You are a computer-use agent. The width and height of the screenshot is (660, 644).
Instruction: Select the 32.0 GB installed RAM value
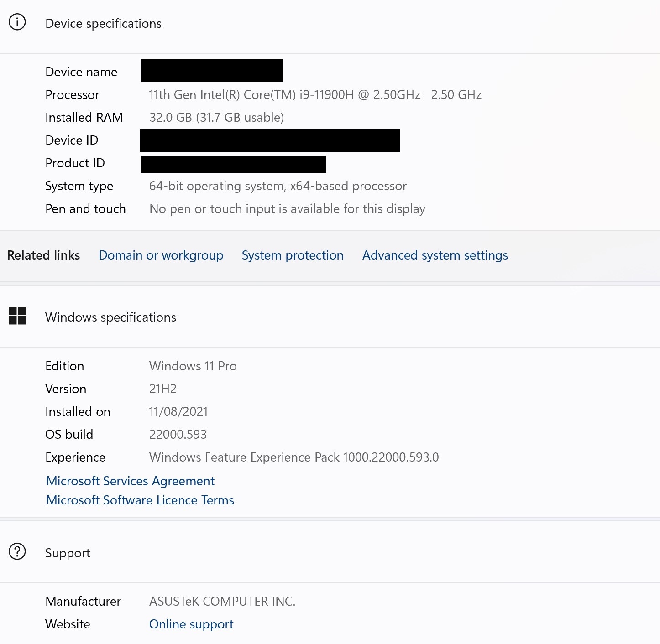pos(216,118)
